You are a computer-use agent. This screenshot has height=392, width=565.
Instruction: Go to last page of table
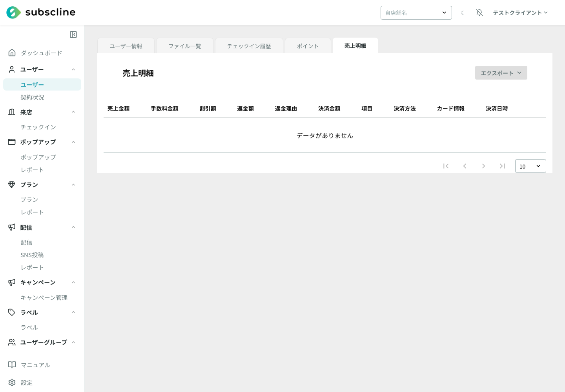point(502,166)
